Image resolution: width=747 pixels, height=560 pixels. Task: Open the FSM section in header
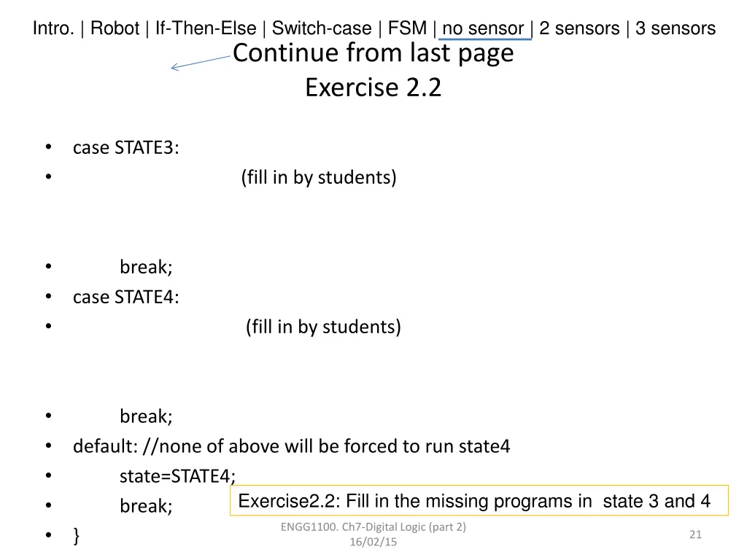click(407, 28)
